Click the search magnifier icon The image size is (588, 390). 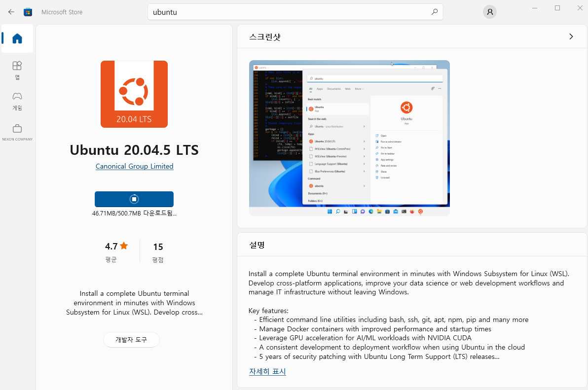(x=434, y=12)
